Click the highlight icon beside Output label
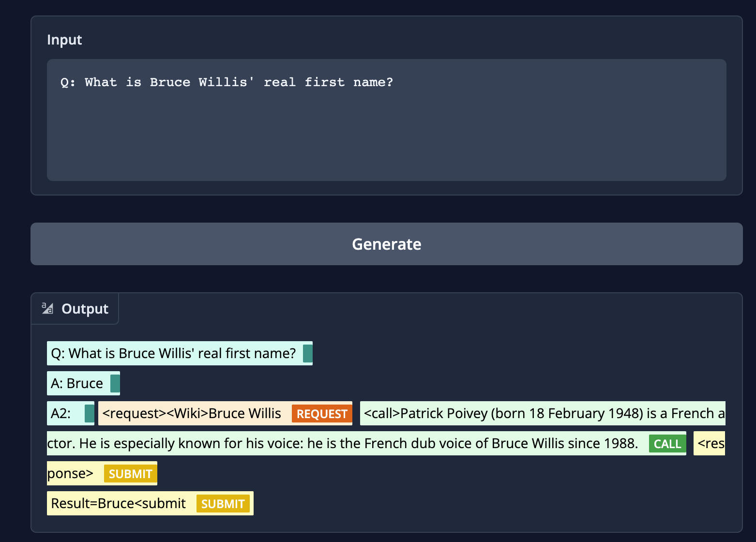Viewport: 756px width, 542px height. (x=47, y=308)
